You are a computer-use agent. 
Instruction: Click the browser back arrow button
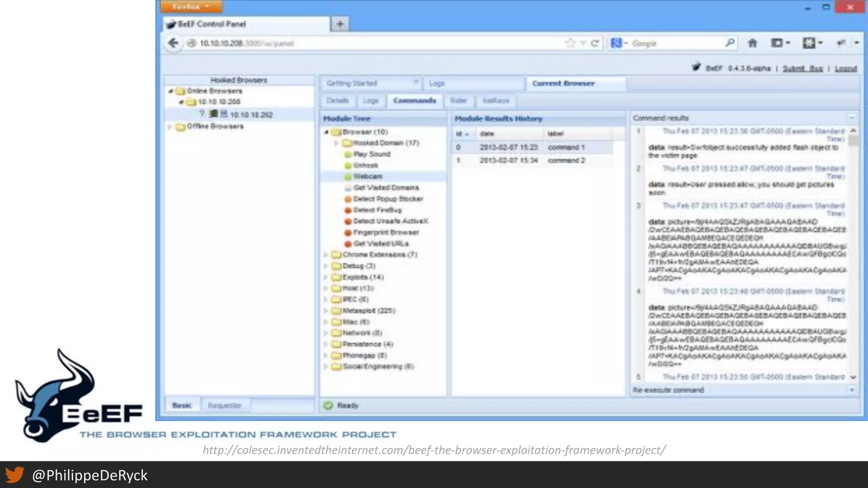coord(173,43)
